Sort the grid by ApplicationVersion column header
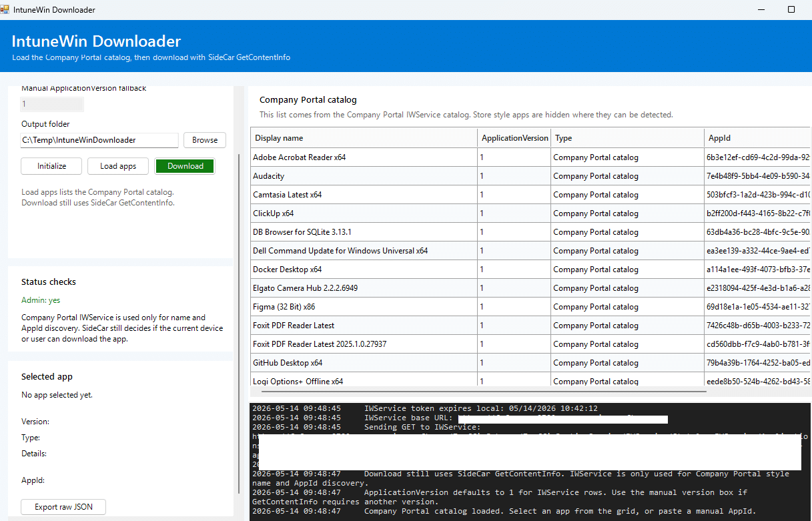The image size is (812, 521). point(514,138)
